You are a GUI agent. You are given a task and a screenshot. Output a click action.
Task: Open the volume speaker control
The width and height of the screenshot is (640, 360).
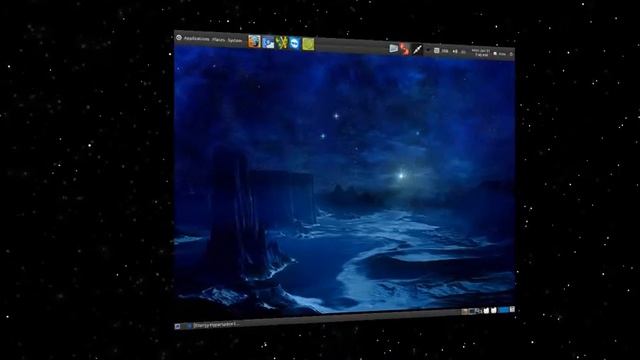point(455,51)
